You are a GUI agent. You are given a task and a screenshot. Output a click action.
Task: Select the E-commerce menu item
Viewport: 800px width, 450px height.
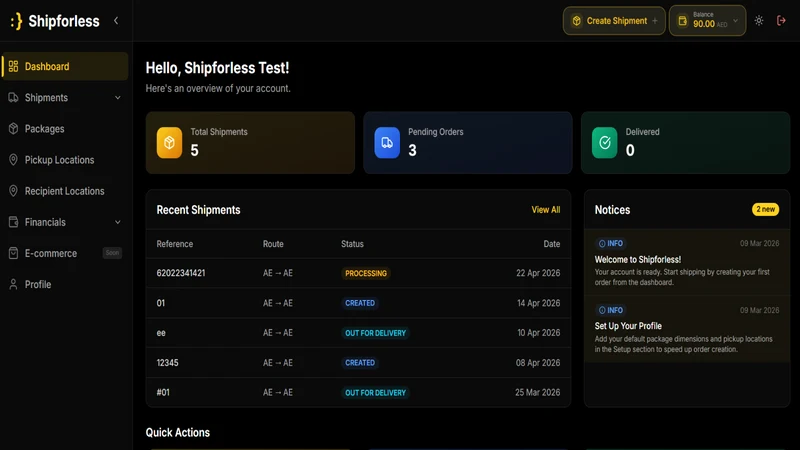click(x=65, y=253)
